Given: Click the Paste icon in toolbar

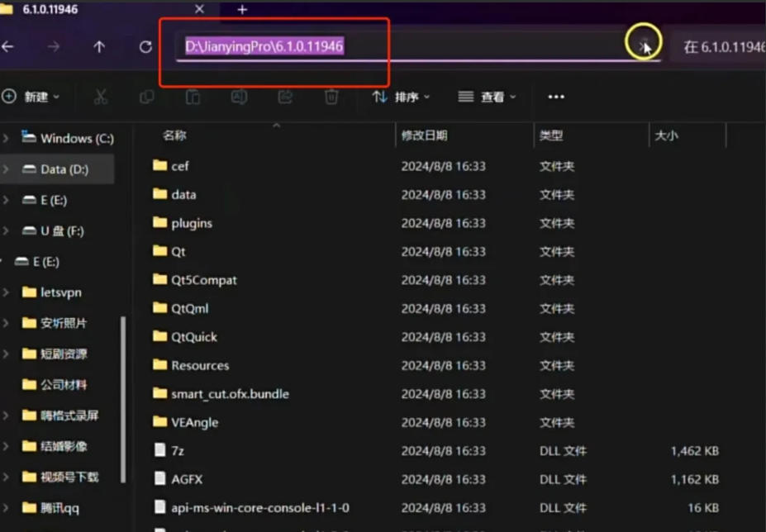Looking at the screenshot, I should pyautogui.click(x=193, y=97).
